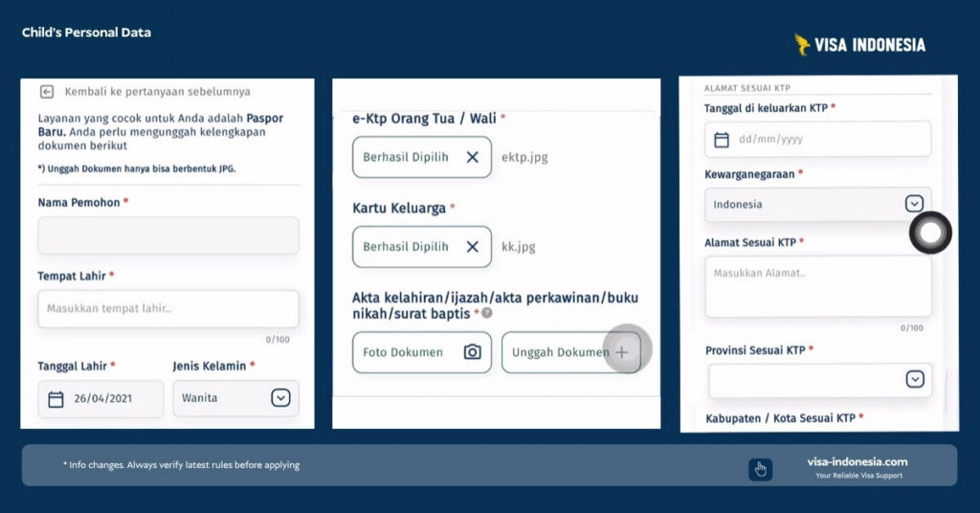This screenshot has width=980, height=513.
Task: Go back via 'Kembali ke pertanyaan sebelumnya'
Action: point(157,92)
